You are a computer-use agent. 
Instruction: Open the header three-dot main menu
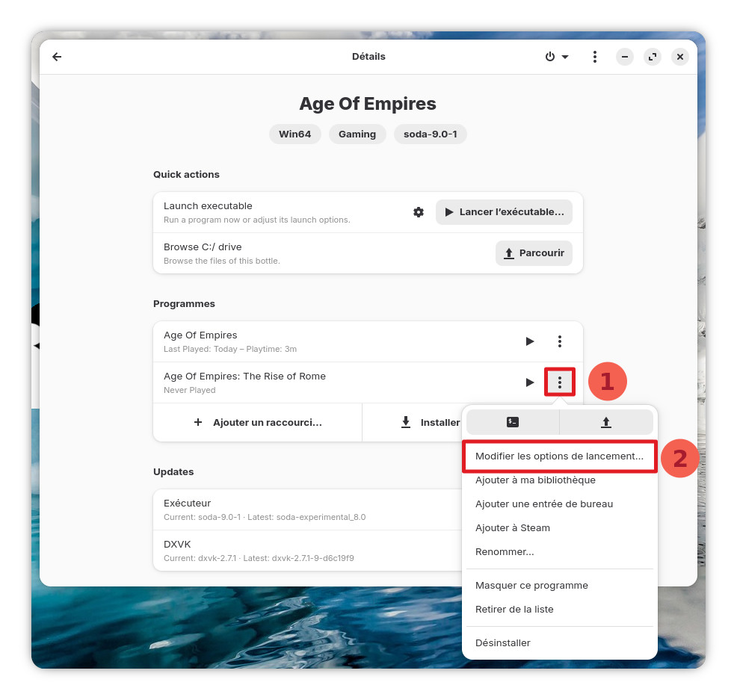tap(594, 57)
